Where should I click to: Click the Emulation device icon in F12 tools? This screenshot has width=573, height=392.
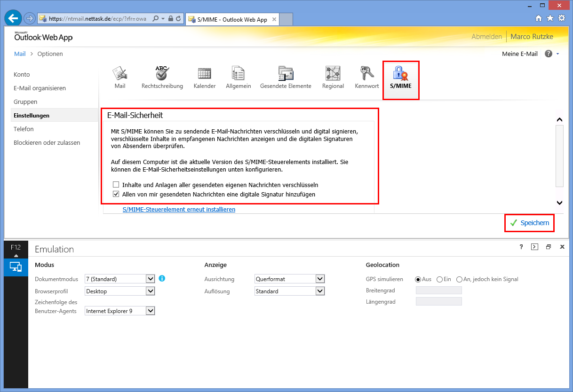[16, 267]
